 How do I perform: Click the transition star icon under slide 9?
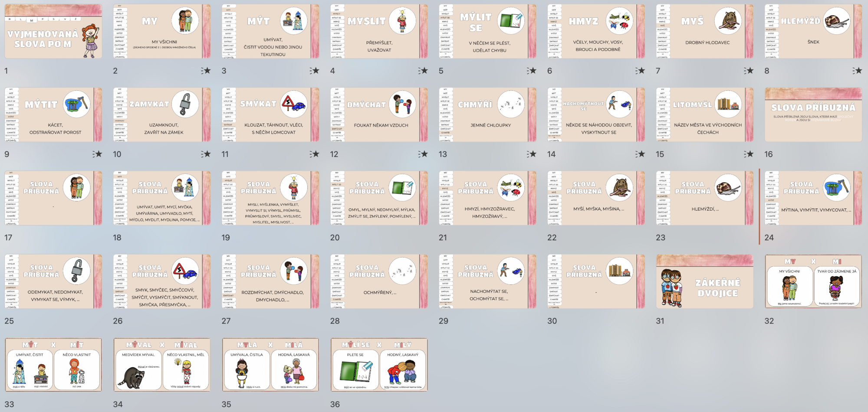97,154
